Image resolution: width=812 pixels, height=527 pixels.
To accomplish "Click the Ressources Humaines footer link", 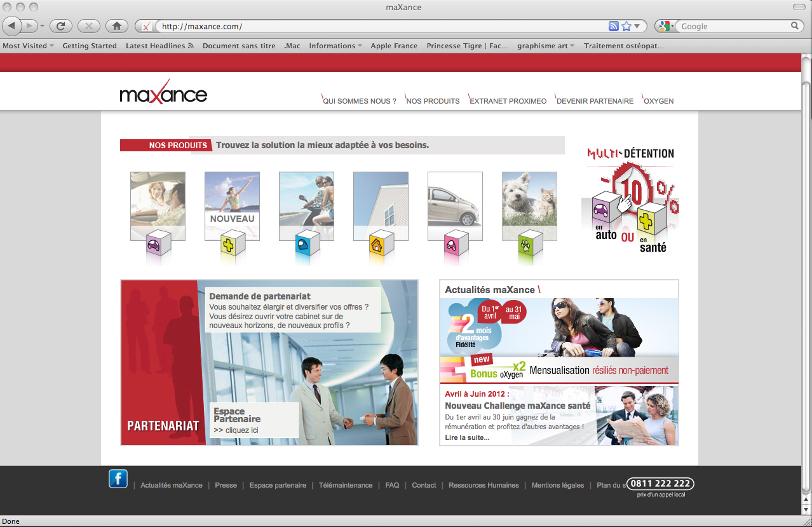I will click(484, 485).
